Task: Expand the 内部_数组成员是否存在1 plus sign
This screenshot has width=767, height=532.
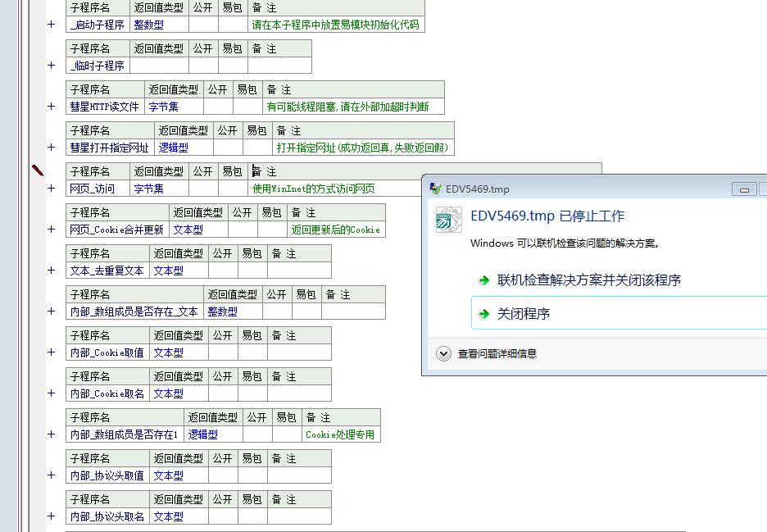Action: 52,434
